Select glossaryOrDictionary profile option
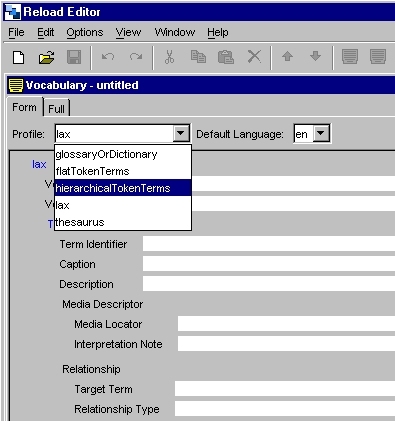 [123, 154]
